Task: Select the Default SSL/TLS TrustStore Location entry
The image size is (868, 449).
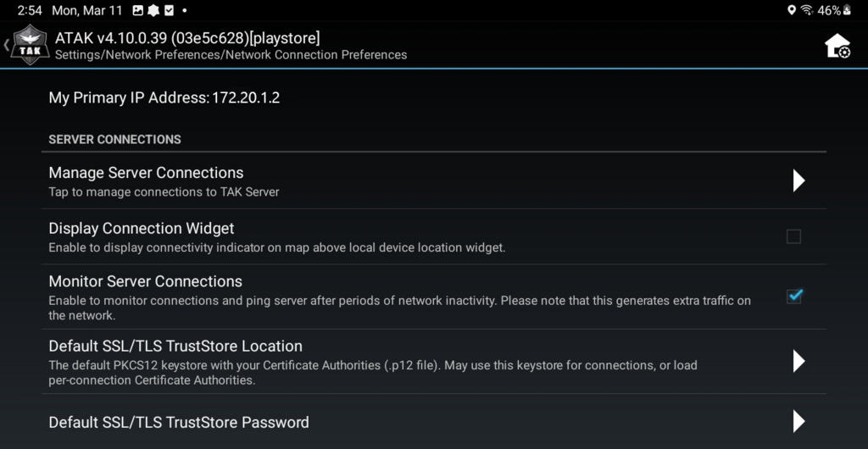Action: point(175,346)
